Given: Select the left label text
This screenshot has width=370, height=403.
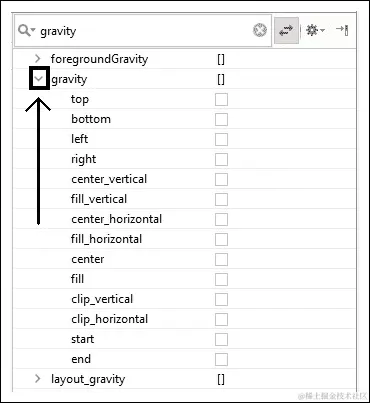Looking at the screenshot, I should click(79, 139).
